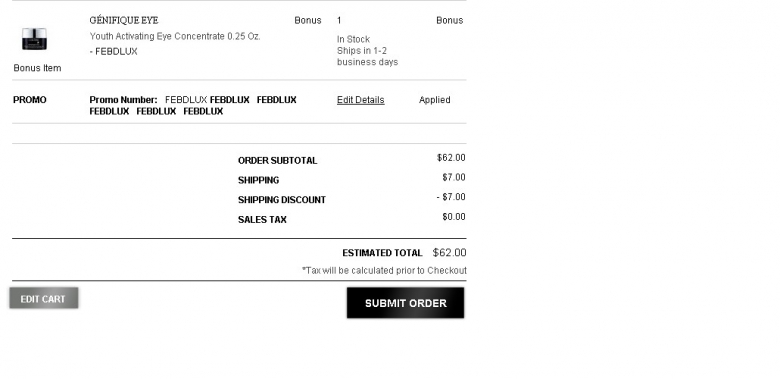The width and height of the screenshot is (780, 379).
Task: Click the Youth Activating Eye Concentrate description
Action: coord(175,36)
